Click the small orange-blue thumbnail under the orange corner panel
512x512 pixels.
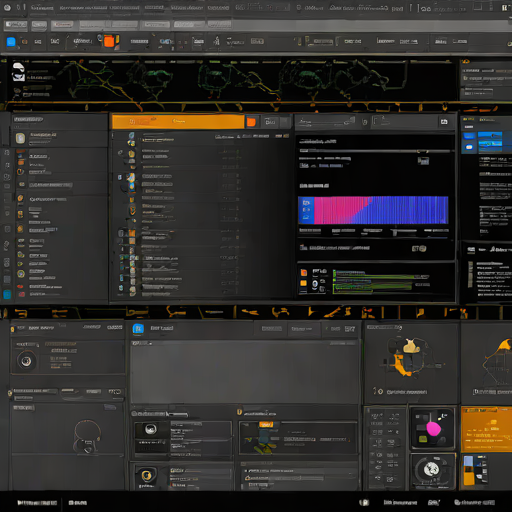475,470
